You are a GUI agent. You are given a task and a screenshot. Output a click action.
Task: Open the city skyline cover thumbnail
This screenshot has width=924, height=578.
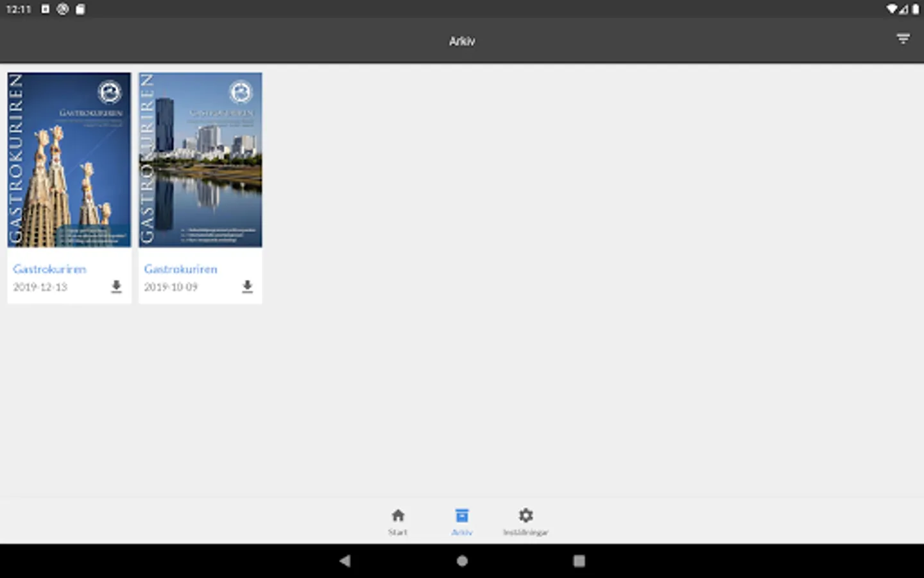(200, 160)
